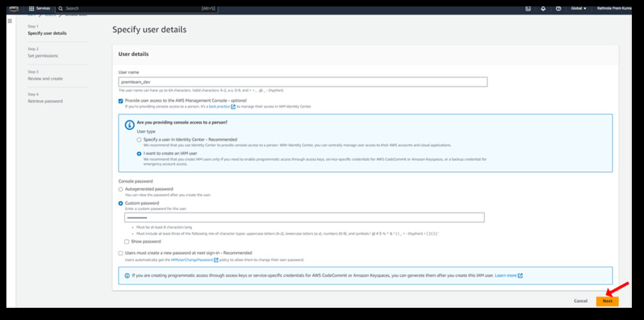This screenshot has width=644, height=320.
Task: Click the info icon in the programmatic access notice
Action: click(x=127, y=275)
